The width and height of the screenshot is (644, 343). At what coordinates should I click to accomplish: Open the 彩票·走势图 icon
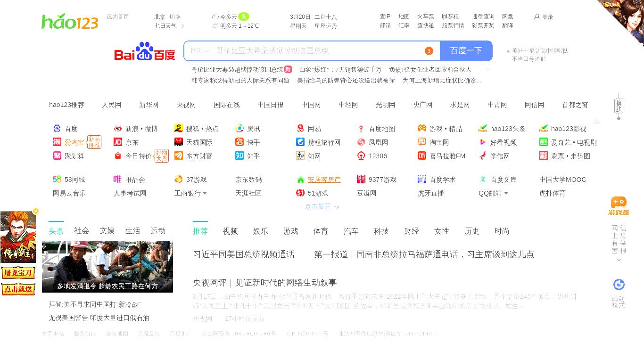[x=544, y=156]
